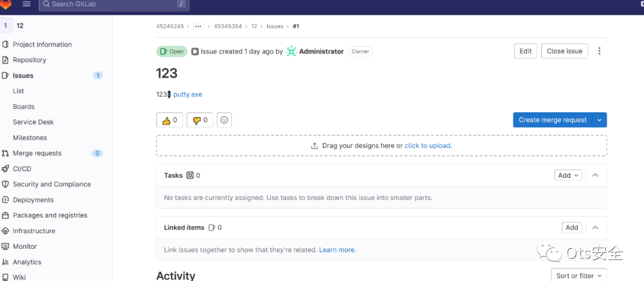
Task: Open the issue actions kebab menu
Action: click(599, 51)
